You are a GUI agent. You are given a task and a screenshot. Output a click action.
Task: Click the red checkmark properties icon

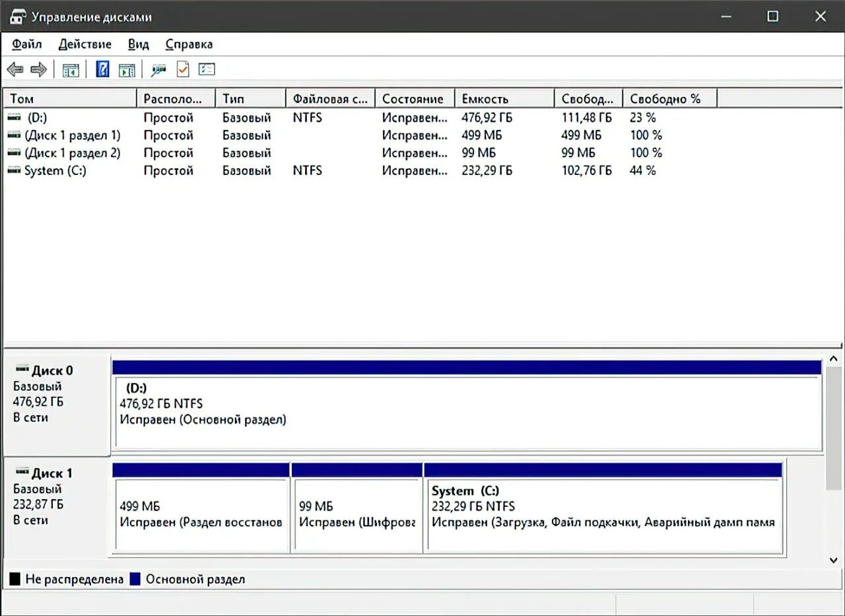183,69
